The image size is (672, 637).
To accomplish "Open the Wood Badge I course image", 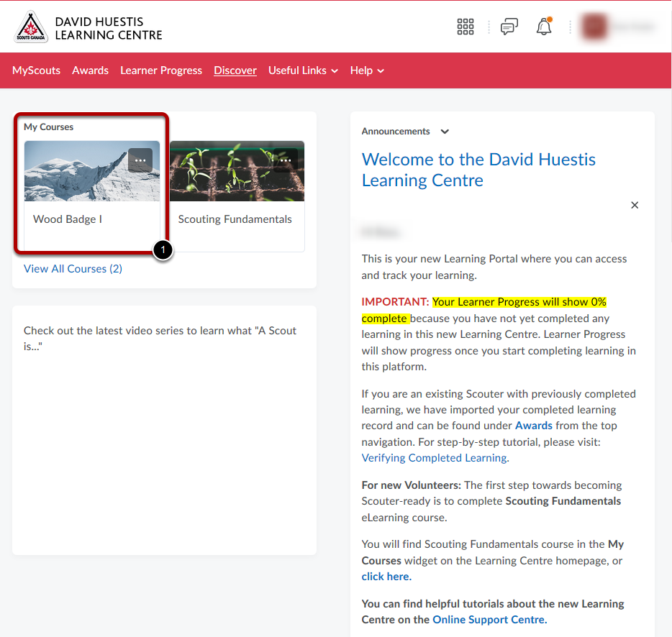I will [x=92, y=171].
